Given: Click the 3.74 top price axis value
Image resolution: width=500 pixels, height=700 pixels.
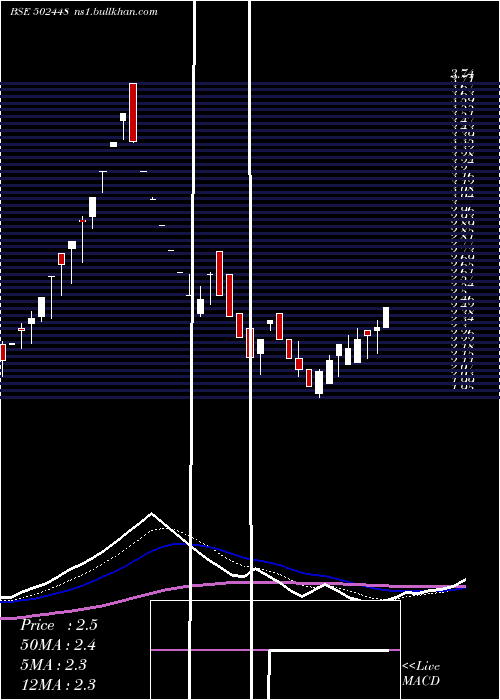Looking at the screenshot, I should tap(462, 73).
